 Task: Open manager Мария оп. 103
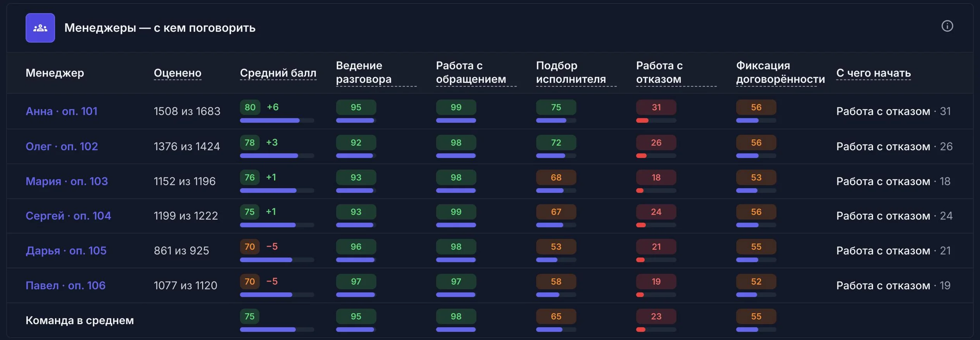(67, 181)
